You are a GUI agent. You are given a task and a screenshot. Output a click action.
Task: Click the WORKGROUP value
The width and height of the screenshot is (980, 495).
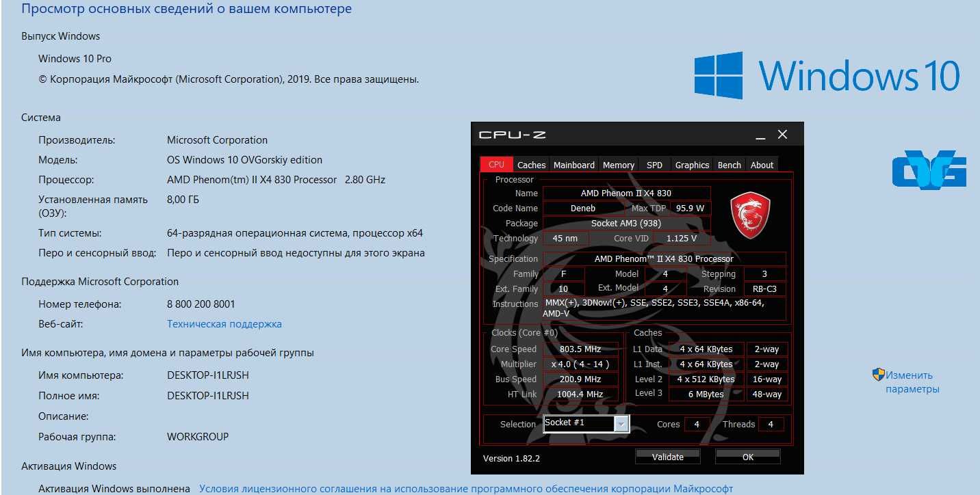198,436
